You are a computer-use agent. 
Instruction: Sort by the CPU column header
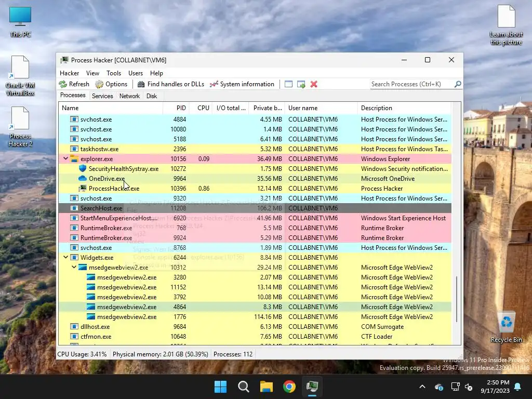point(201,108)
